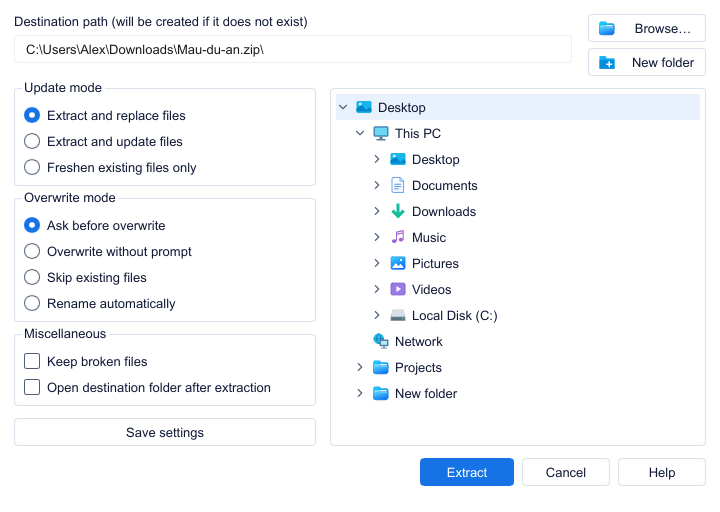
Task: Click the Music note icon
Action: click(398, 237)
